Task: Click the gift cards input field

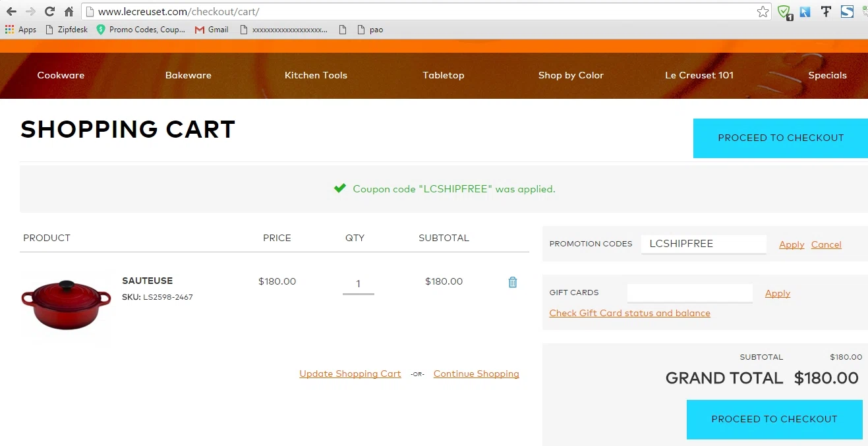Action: click(690, 293)
